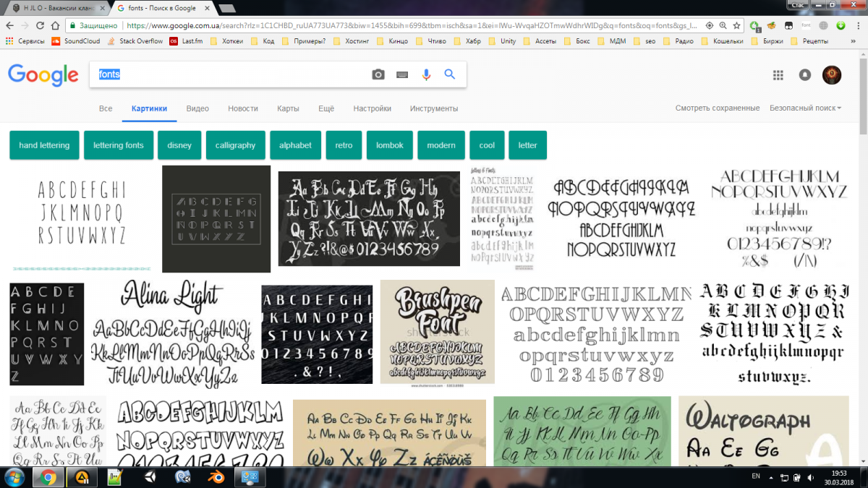Switch to the Видео tab
868x488 pixels.
pos(197,108)
